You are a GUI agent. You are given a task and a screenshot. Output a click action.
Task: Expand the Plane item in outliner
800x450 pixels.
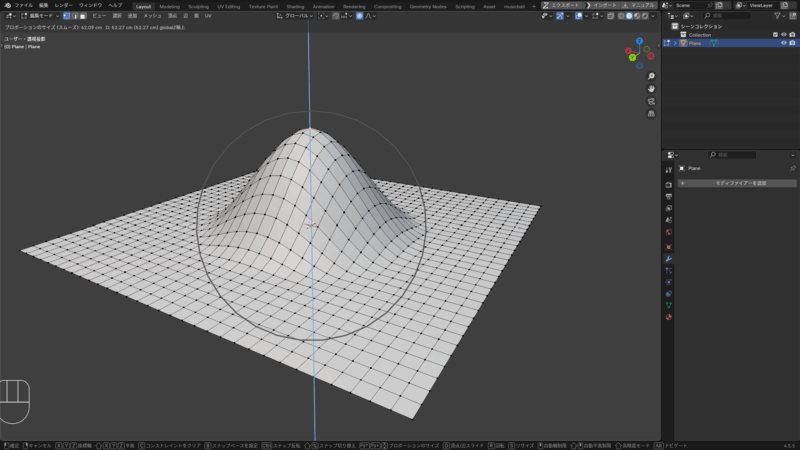click(675, 43)
